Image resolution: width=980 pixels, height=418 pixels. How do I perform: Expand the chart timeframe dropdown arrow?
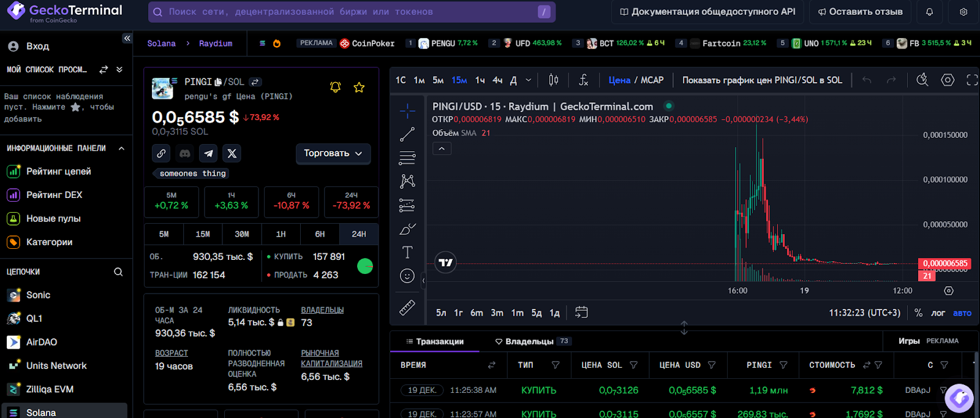pos(529,80)
